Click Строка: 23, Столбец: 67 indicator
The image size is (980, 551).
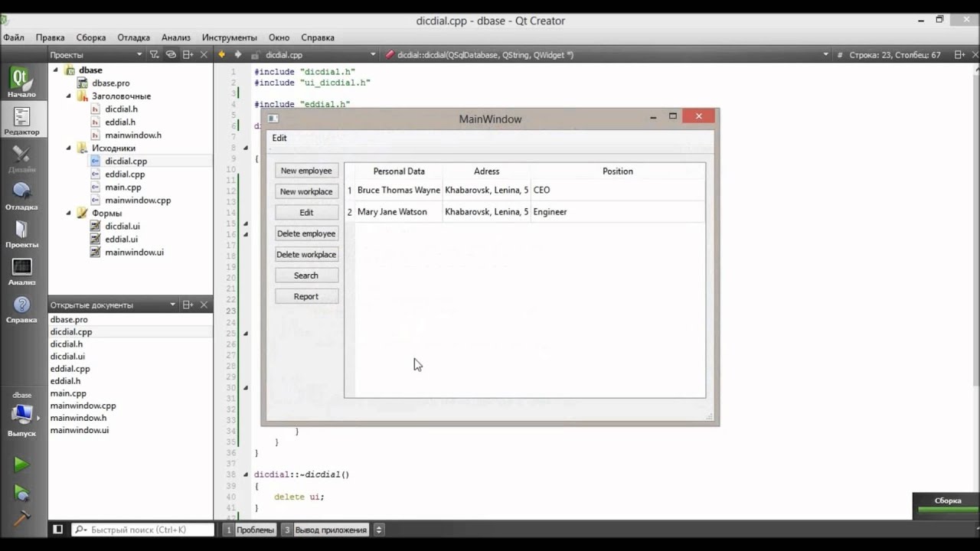point(894,55)
